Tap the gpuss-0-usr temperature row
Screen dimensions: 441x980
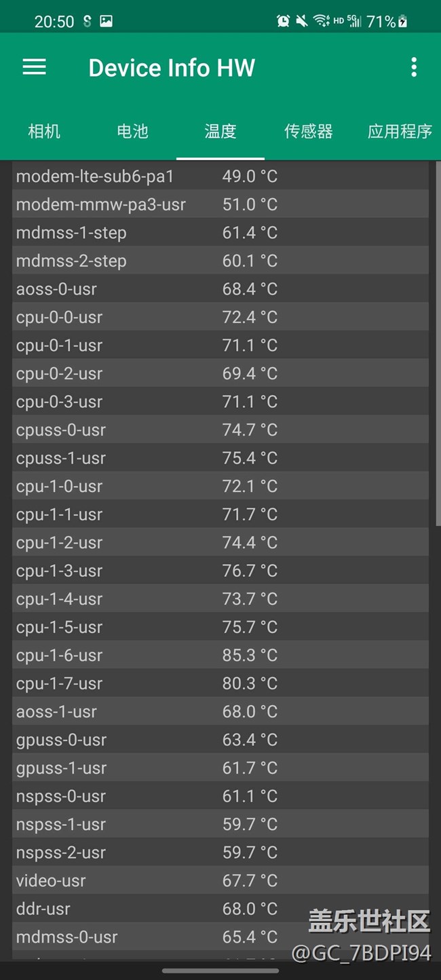click(220, 740)
